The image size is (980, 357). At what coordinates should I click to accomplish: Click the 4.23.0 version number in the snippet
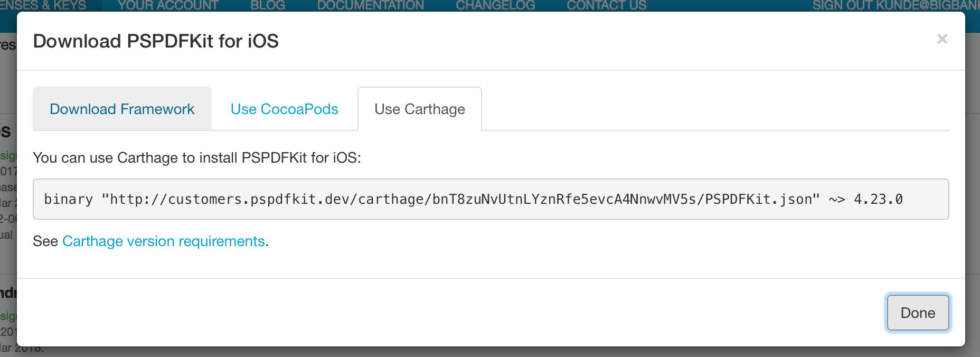click(878, 199)
